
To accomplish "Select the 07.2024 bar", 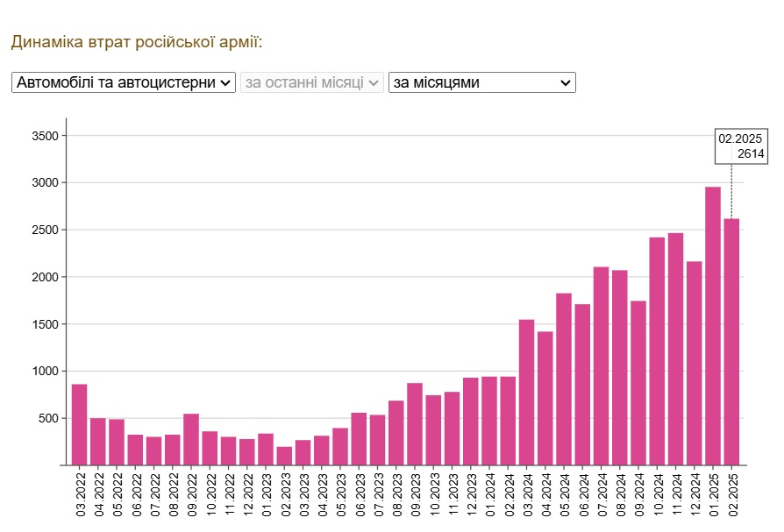I will [601, 366].
